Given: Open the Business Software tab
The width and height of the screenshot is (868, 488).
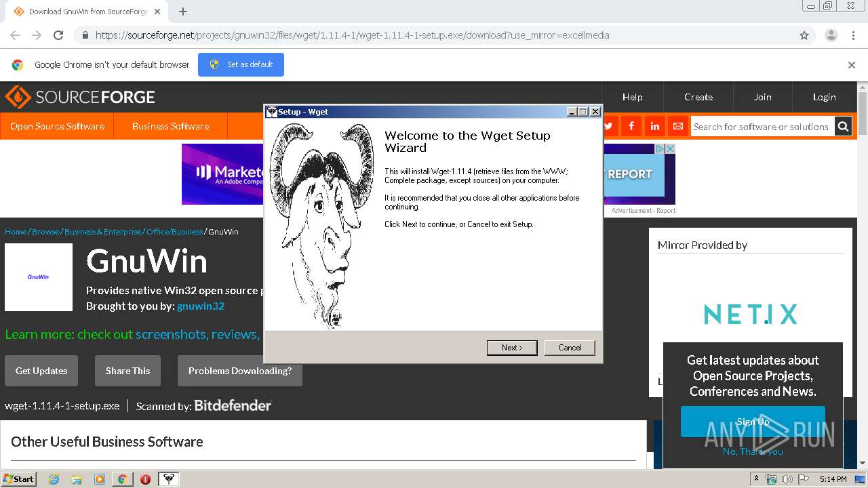Looking at the screenshot, I should (x=170, y=126).
